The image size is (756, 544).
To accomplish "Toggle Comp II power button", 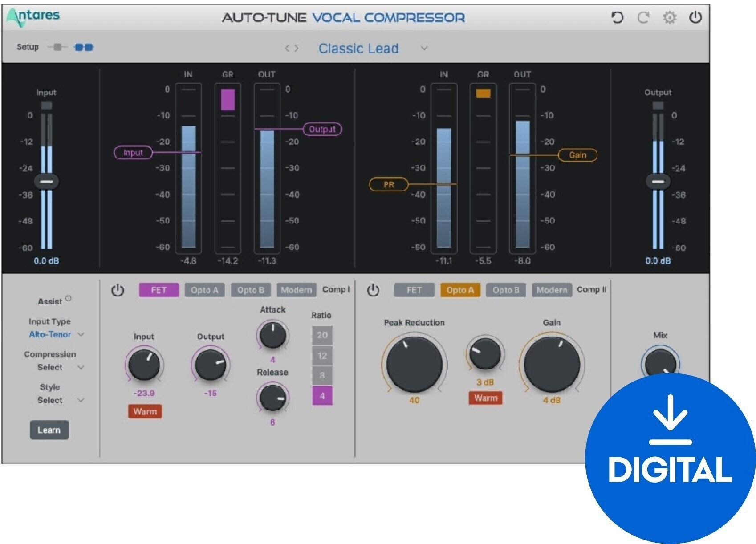I will tap(373, 290).
